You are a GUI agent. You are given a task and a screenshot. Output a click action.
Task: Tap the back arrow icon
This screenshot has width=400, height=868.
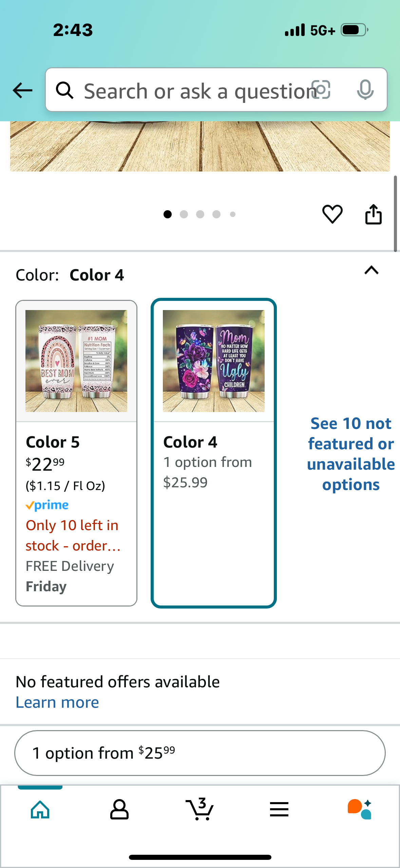point(22,90)
